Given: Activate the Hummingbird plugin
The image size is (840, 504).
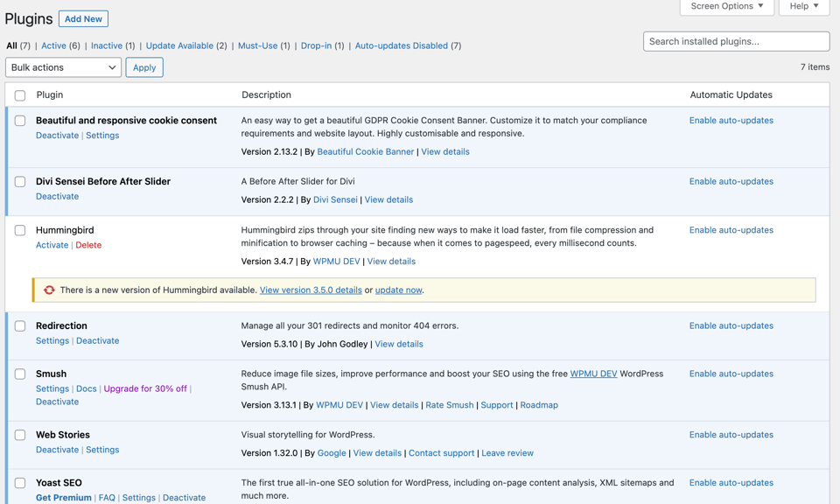Looking at the screenshot, I should [x=52, y=245].
